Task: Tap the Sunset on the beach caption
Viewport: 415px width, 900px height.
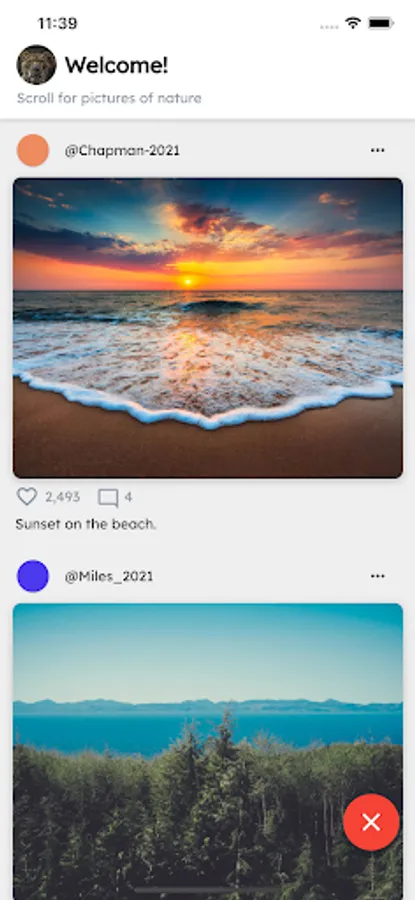Action: click(x=86, y=524)
